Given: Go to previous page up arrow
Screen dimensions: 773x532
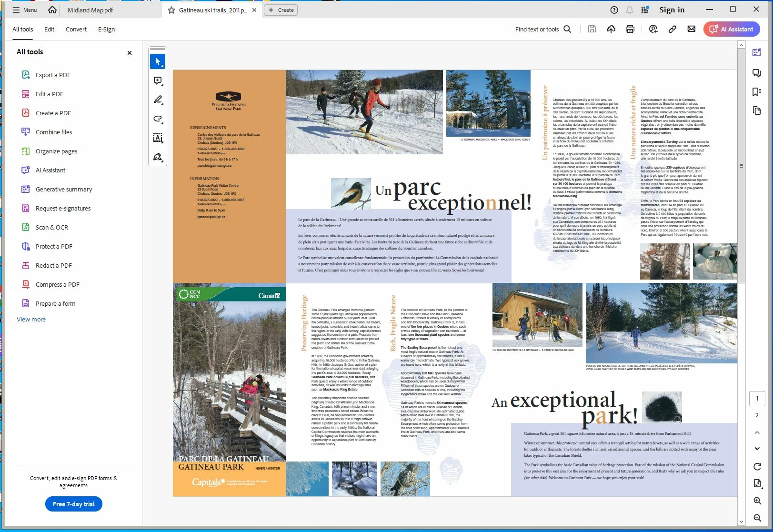Looking at the screenshot, I should coord(757,432).
